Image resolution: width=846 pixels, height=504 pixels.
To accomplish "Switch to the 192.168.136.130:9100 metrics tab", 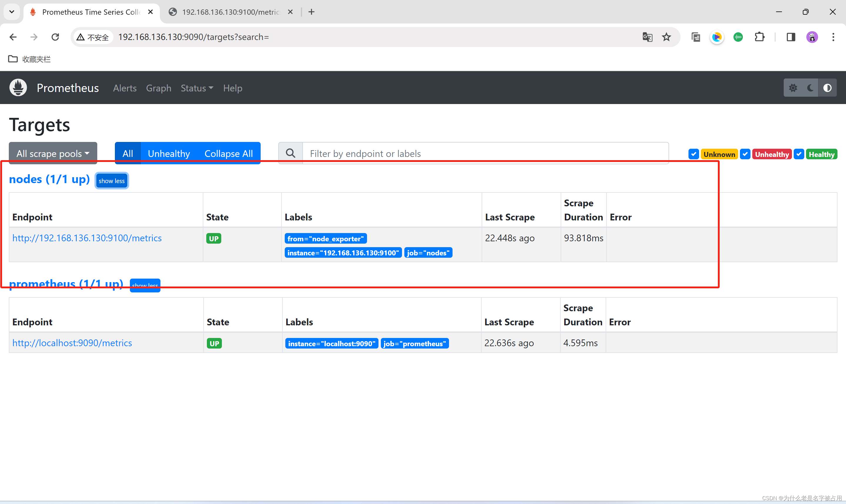I will 231,12.
